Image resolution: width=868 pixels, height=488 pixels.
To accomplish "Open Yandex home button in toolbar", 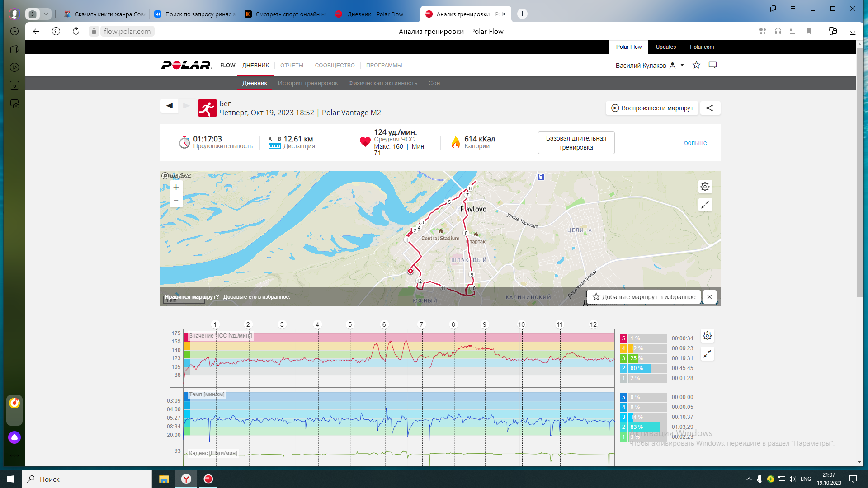I will coord(56,31).
